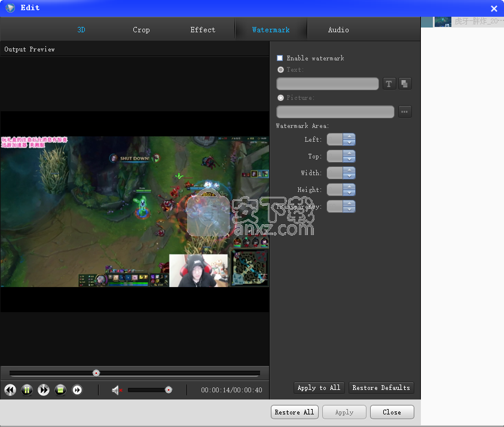Stop the video playback
This screenshot has height=427, width=504.
tap(60, 390)
